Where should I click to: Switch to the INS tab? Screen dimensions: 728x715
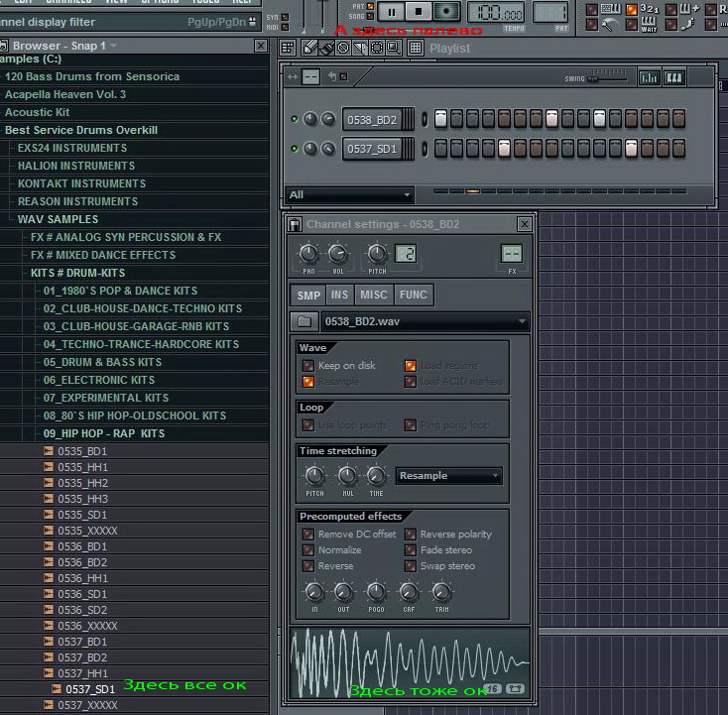point(340,295)
